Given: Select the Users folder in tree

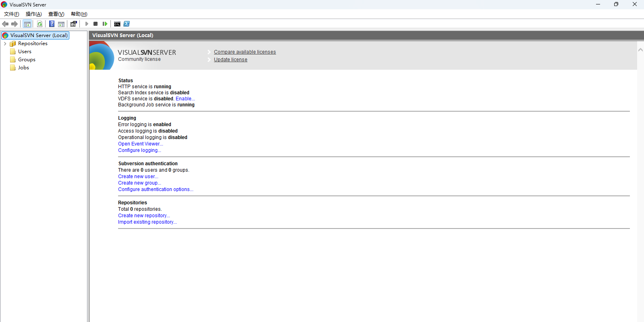Looking at the screenshot, I should (x=21, y=52).
